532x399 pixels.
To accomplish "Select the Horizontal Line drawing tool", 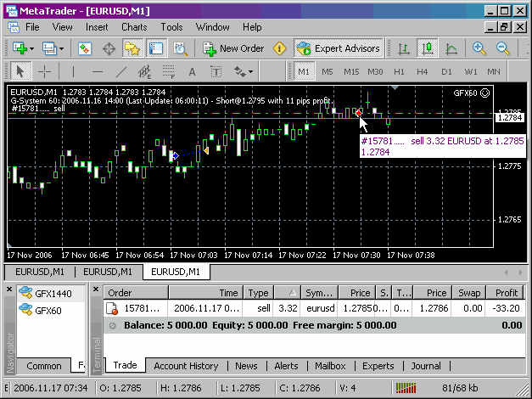I will coord(98,71).
